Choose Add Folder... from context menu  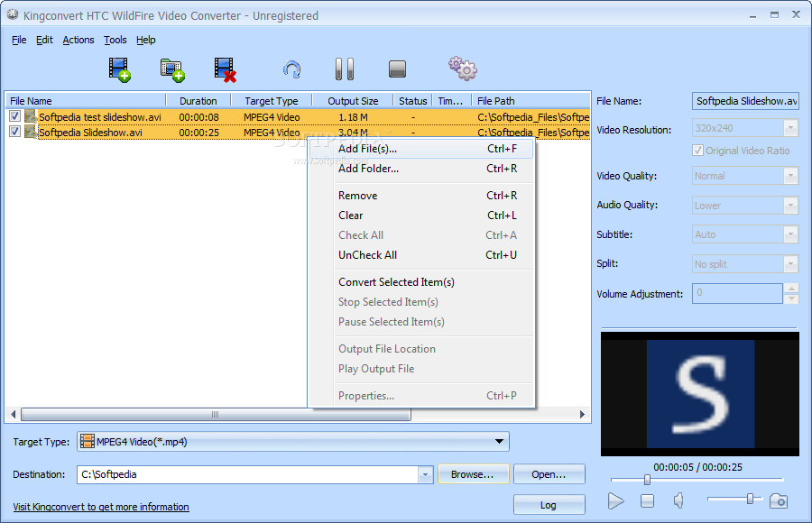click(421, 169)
